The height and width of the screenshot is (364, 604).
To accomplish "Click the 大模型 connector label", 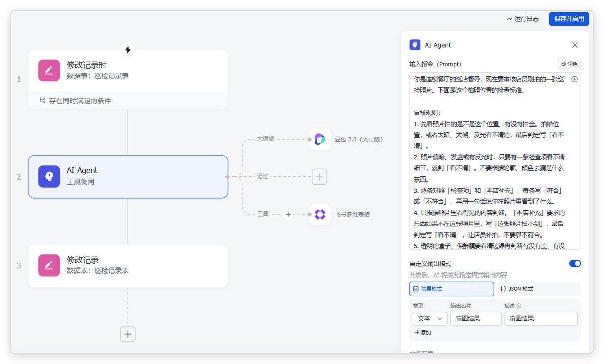I will (266, 138).
